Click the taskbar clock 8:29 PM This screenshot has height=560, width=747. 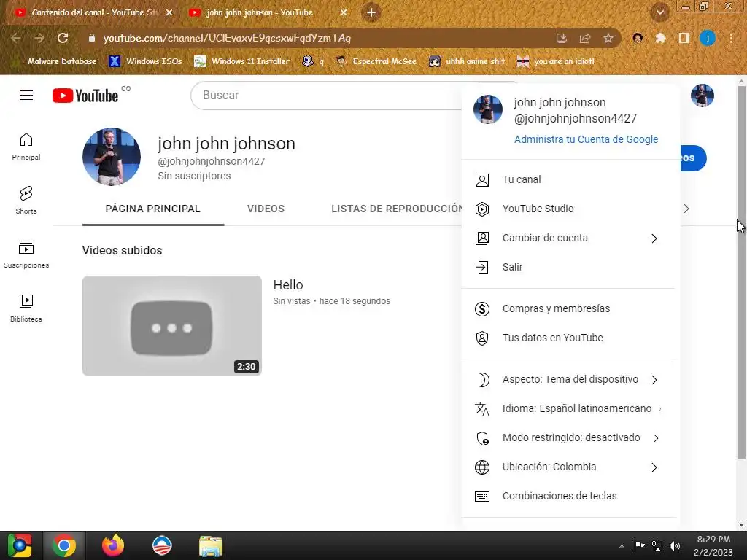pyautogui.click(x=713, y=540)
